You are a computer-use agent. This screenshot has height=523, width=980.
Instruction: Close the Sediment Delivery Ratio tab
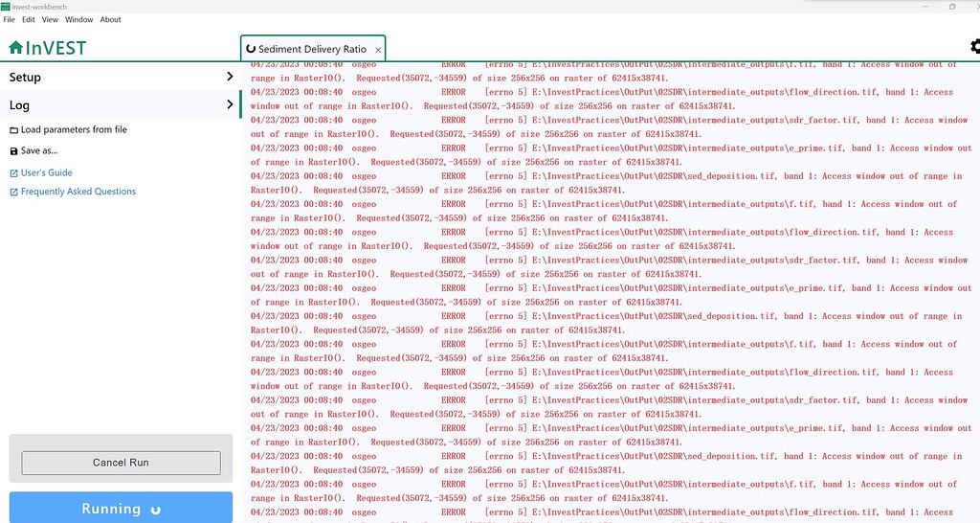tap(378, 50)
